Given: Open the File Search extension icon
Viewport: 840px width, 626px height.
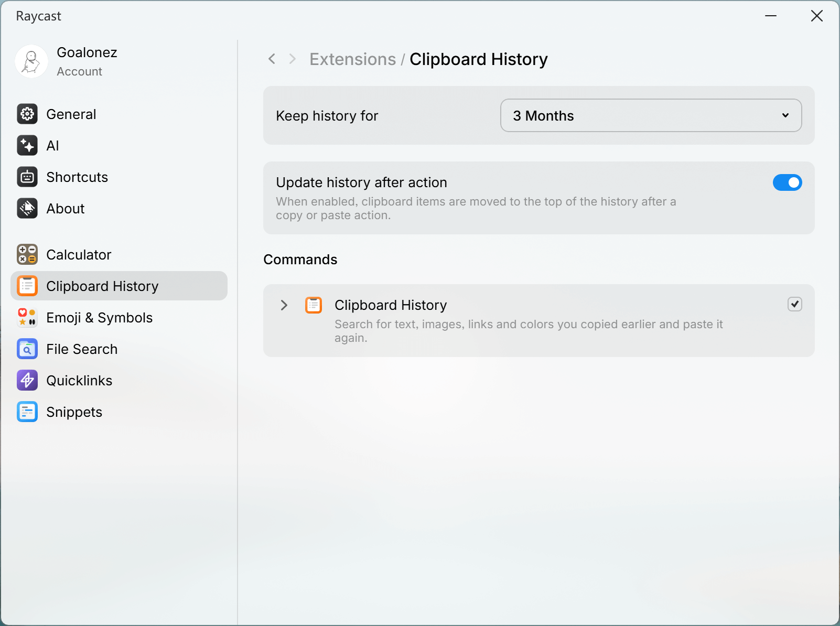Looking at the screenshot, I should click(27, 349).
